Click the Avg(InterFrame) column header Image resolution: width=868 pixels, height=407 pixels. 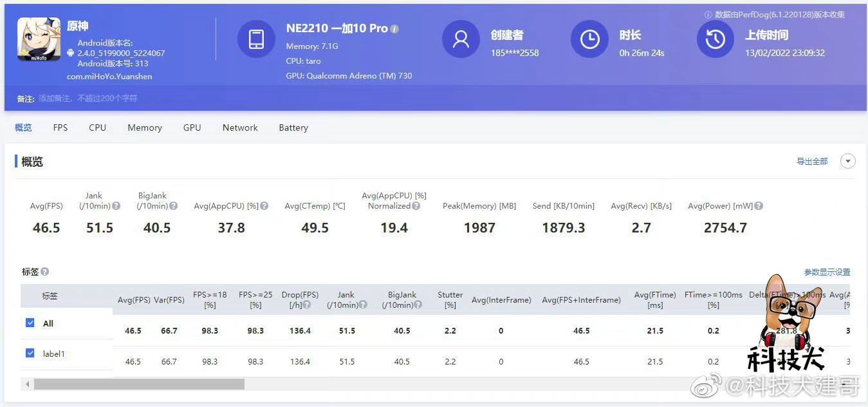pos(501,300)
